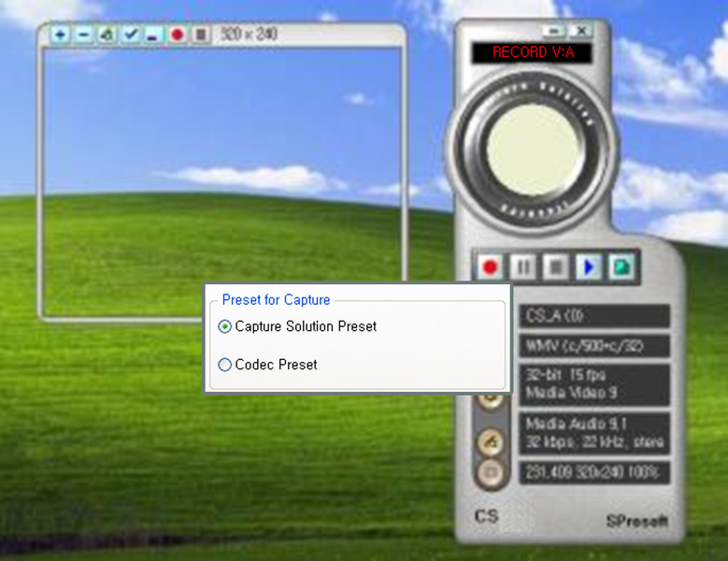Click the minus icon on capture frame toolbar

click(84, 35)
